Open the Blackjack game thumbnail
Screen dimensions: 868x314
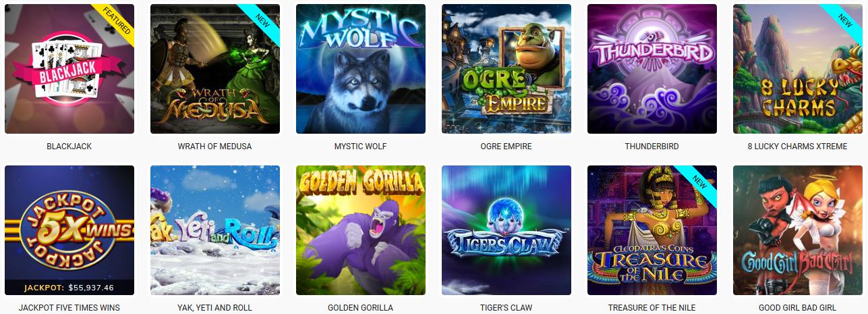[69, 69]
